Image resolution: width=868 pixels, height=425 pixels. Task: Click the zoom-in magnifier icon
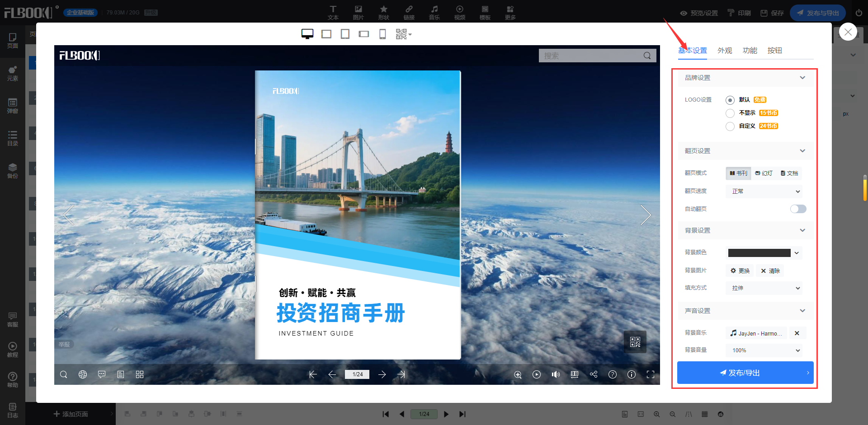pyautogui.click(x=518, y=374)
